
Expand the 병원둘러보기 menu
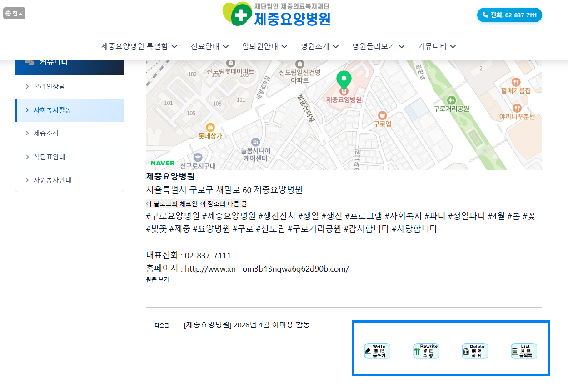(x=379, y=46)
